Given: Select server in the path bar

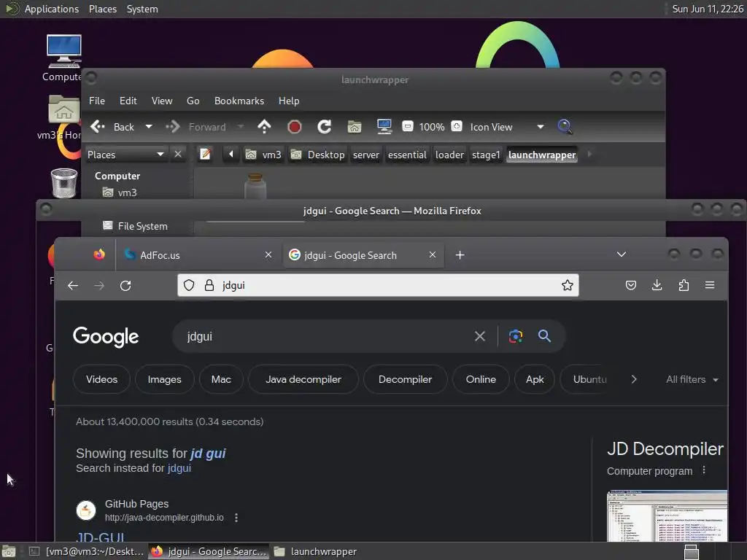Looking at the screenshot, I should 366,155.
